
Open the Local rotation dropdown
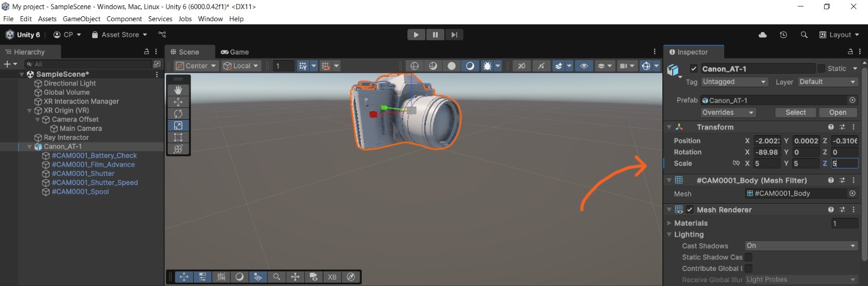pyautogui.click(x=241, y=66)
